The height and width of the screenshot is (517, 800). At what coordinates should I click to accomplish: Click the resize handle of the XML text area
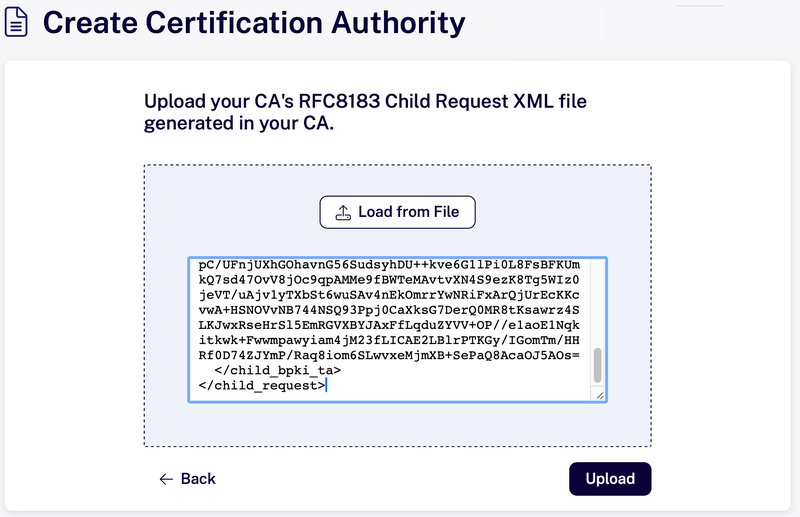600,395
